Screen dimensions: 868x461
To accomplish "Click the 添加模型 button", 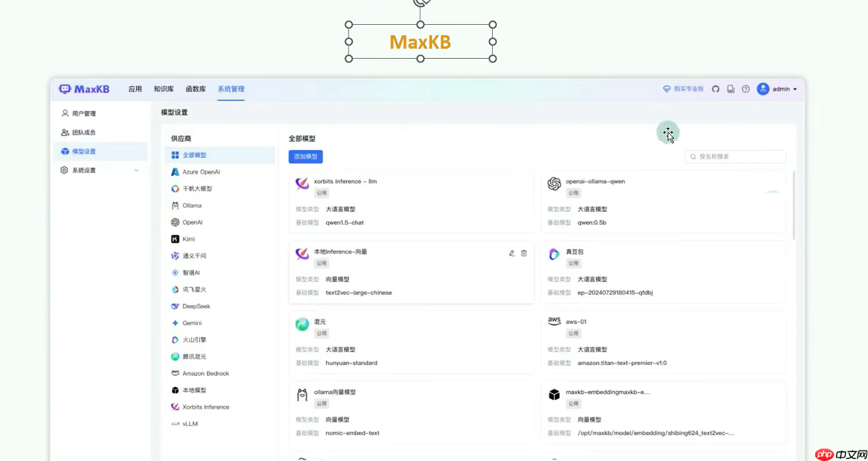I will coord(305,156).
